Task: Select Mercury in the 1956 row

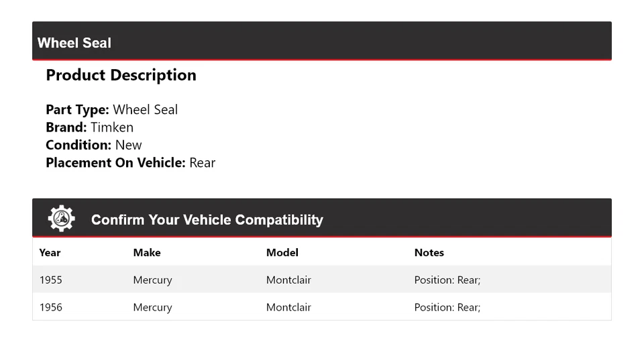Action: 152,307
